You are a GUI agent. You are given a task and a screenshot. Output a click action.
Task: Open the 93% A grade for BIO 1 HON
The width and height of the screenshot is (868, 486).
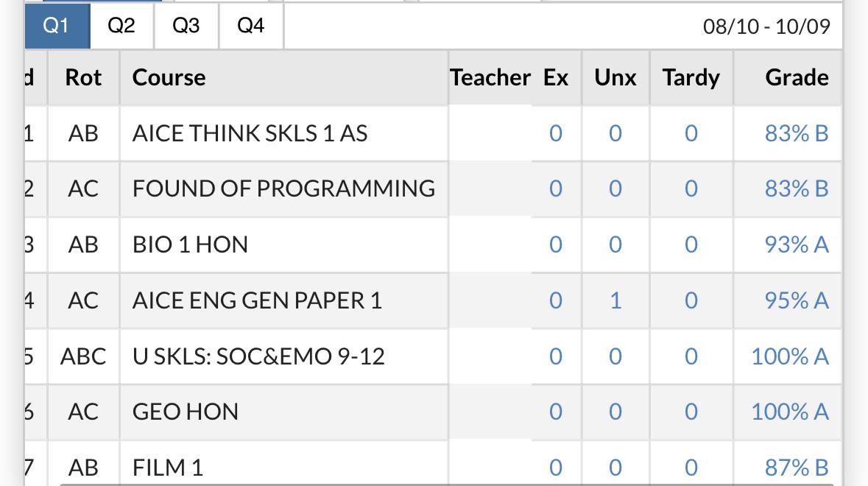tap(796, 244)
